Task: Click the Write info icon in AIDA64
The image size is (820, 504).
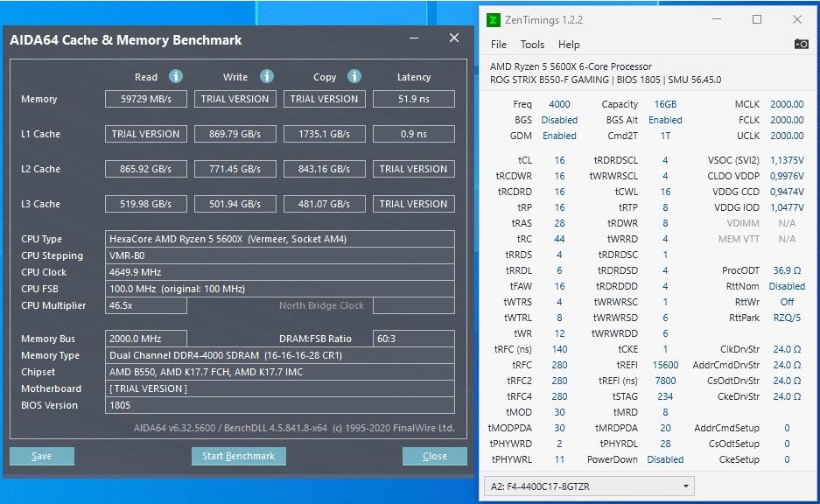Action: click(x=267, y=76)
